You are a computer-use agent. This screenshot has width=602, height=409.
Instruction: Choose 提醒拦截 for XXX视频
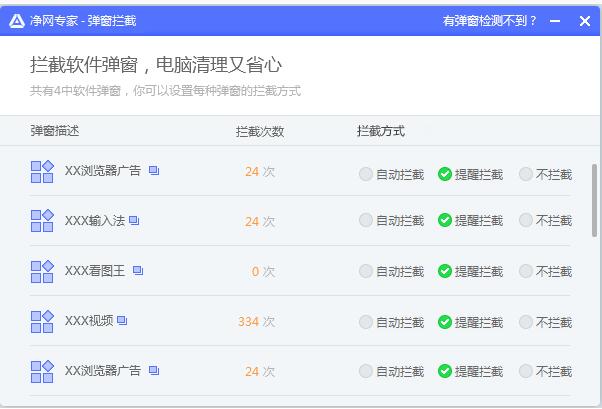(445, 322)
